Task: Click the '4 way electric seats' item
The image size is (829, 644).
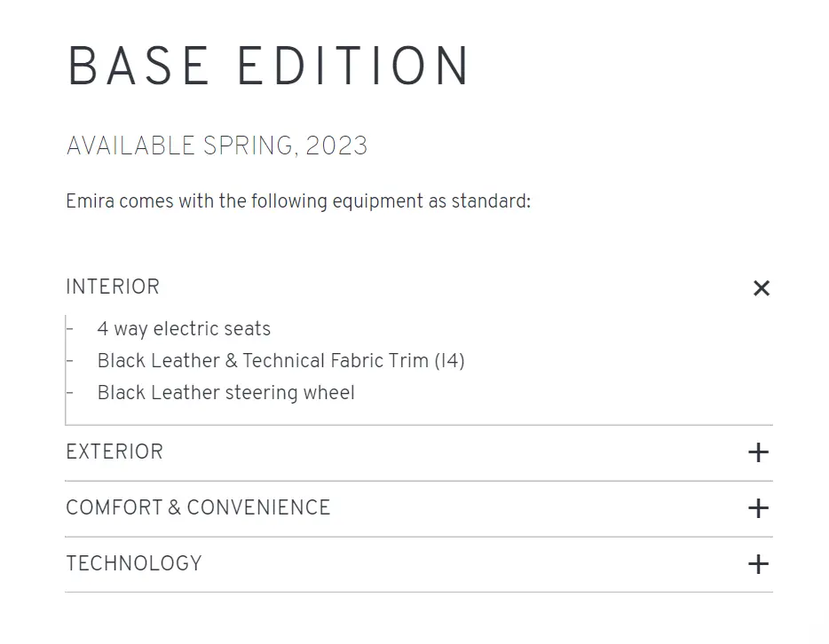Action: click(184, 329)
